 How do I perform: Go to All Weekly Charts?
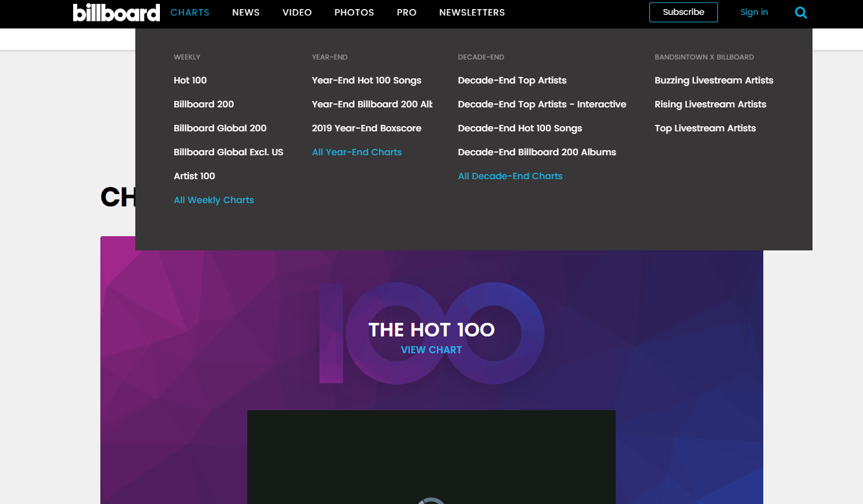coord(214,200)
